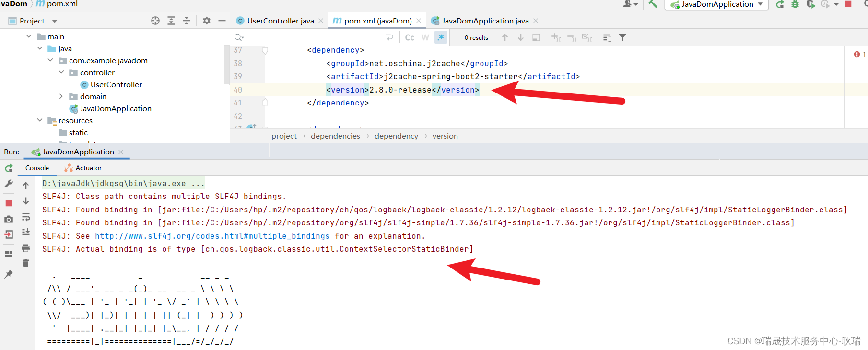Stop the application via top toolbar red square
This screenshot has width=868, height=350.
tap(848, 4)
